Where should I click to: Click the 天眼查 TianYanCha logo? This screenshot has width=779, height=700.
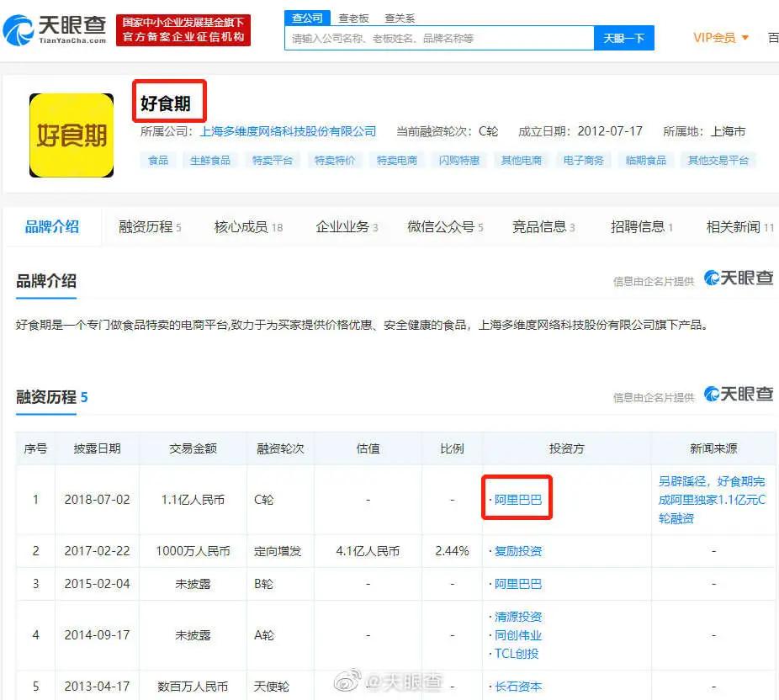click(56, 28)
